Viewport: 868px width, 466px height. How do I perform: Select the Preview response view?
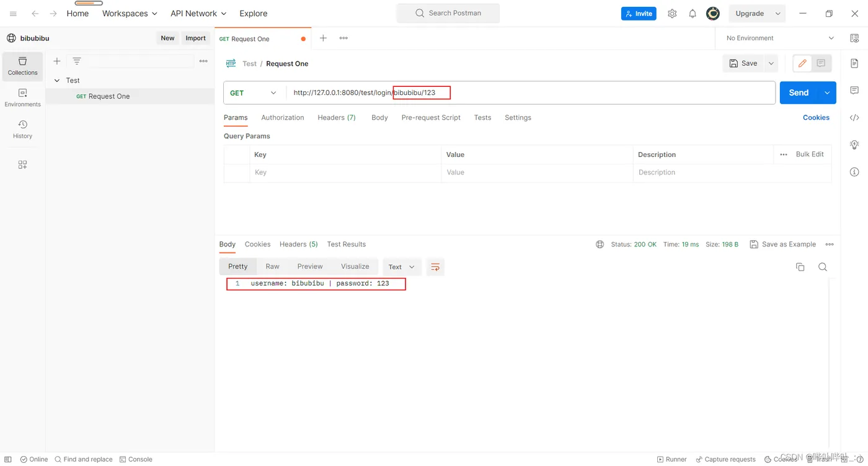coord(310,267)
